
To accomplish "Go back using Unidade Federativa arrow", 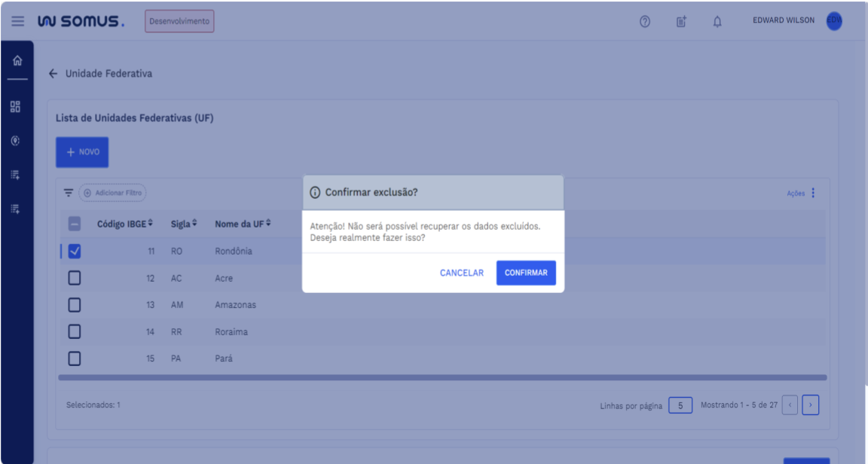I will (53, 74).
